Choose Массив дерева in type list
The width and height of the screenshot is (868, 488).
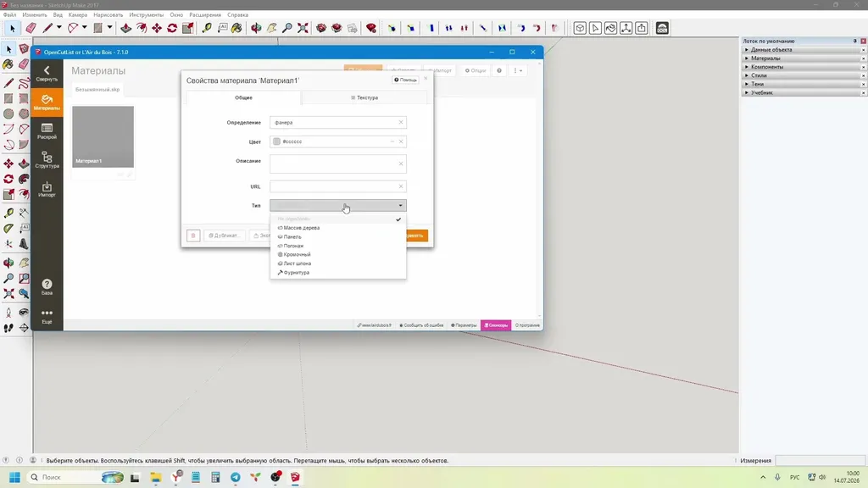click(337, 228)
